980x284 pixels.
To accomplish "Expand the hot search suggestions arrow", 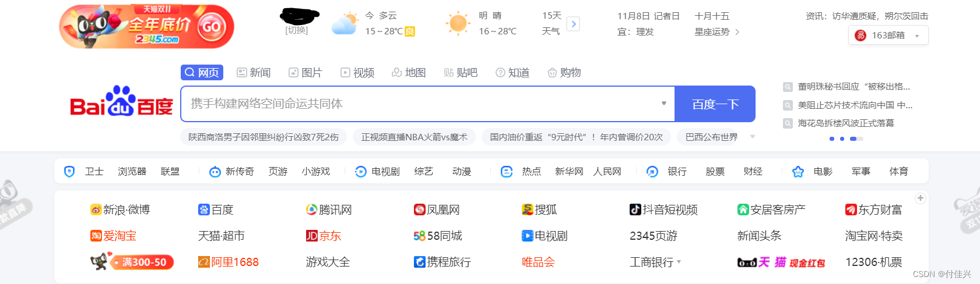I will (x=753, y=137).
